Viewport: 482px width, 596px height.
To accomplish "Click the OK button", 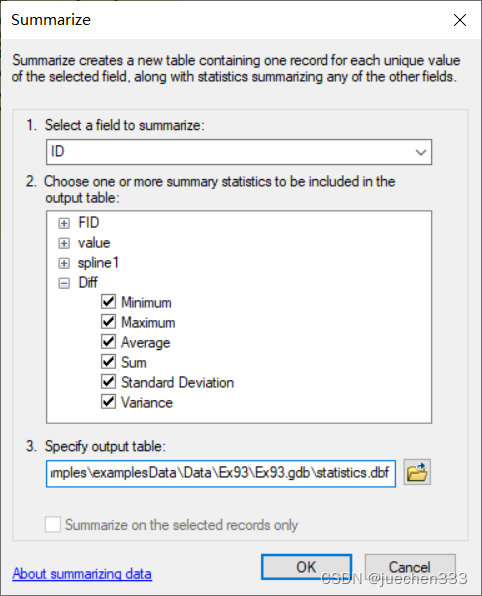I will pyautogui.click(x=306, y=567).
